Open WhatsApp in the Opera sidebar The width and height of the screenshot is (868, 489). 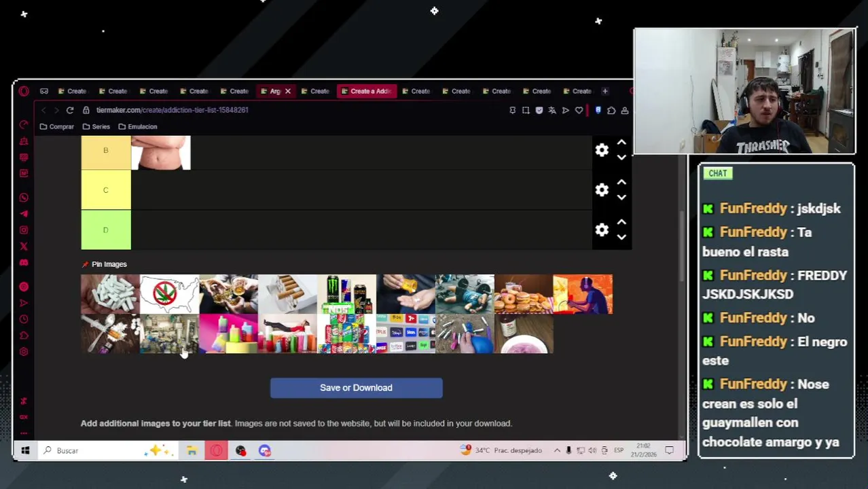(x=24, y=198)
